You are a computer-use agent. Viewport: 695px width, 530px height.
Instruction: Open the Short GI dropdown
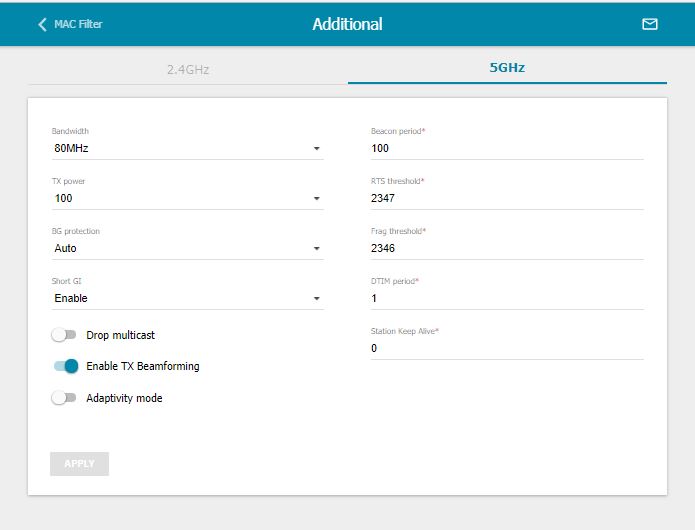pyautogui.click(x=187, y=298)
